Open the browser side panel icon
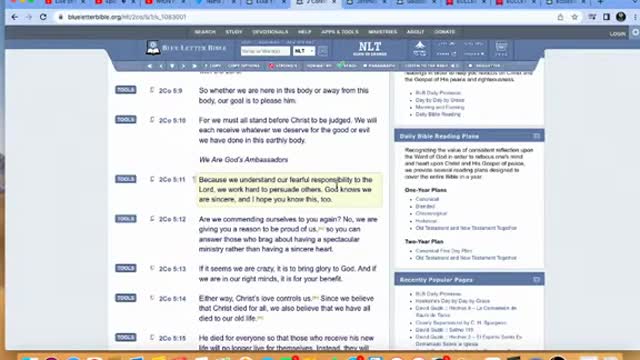Viewport: 640px width, 360px height. click(606, 17)
